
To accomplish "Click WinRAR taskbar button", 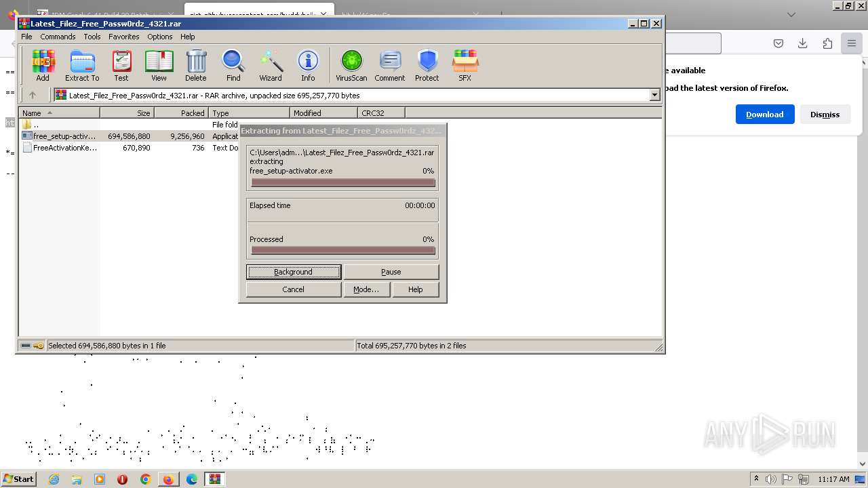I will (x=214, y=479).
